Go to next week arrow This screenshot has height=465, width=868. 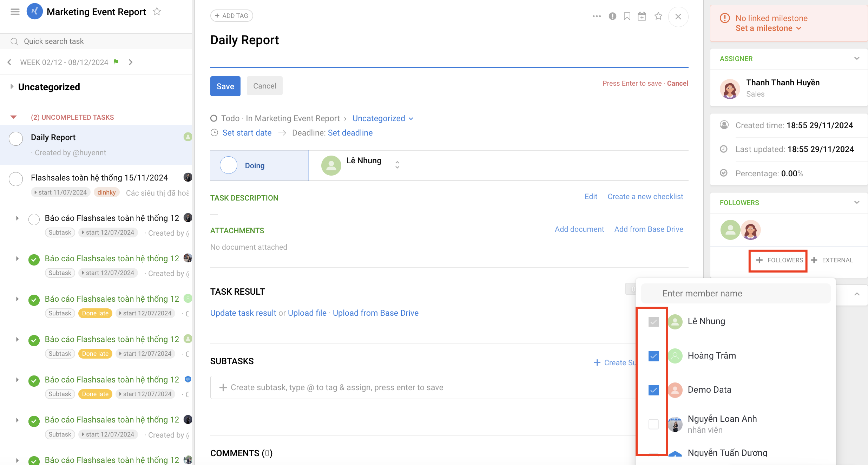131,62
